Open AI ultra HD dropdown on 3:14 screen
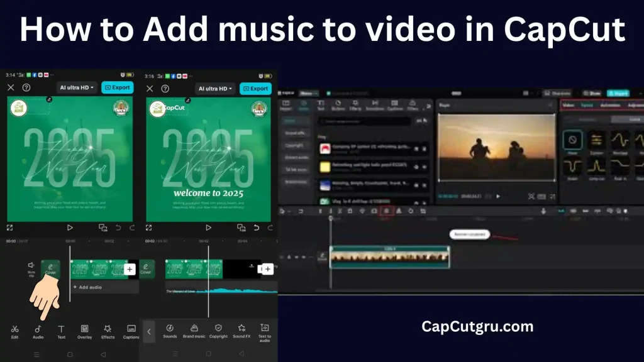The height and width of the screenshot is (362, 644). click(x=77, y=87)
